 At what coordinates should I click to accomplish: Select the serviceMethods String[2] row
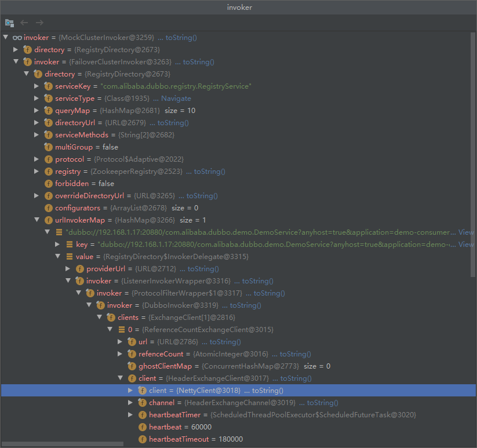click(x=239, y=135)
